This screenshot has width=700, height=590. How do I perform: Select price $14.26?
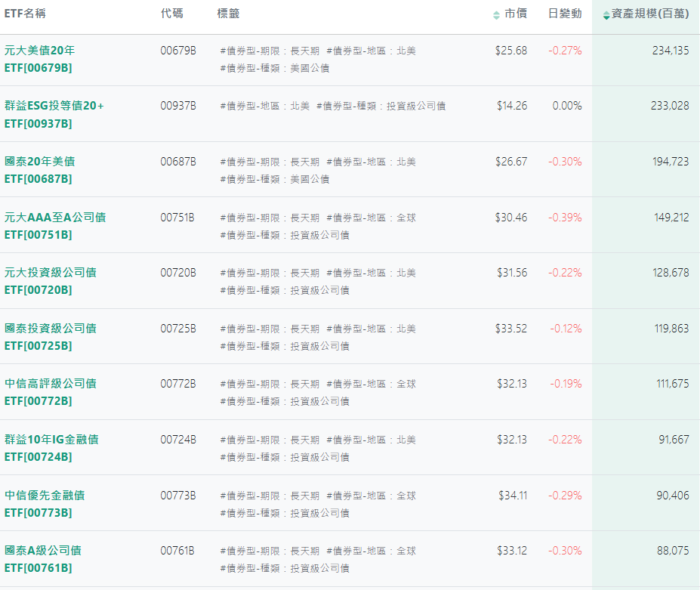pyautogui.click(x=512, y=106)
